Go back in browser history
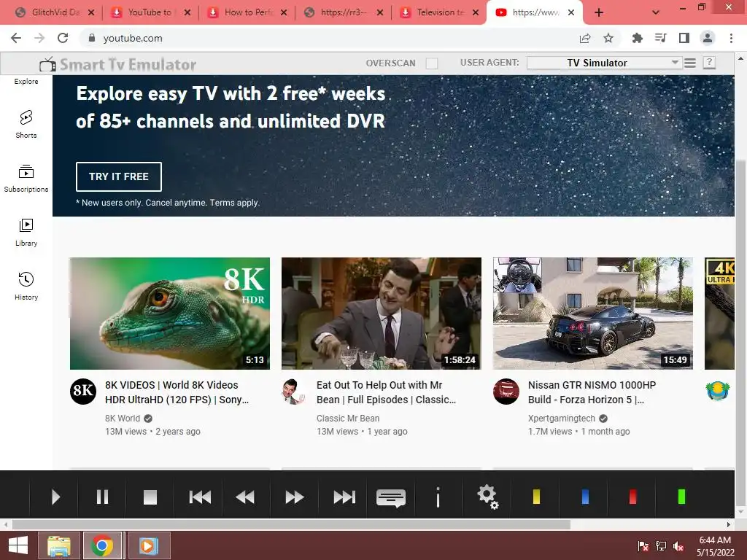 16,38
